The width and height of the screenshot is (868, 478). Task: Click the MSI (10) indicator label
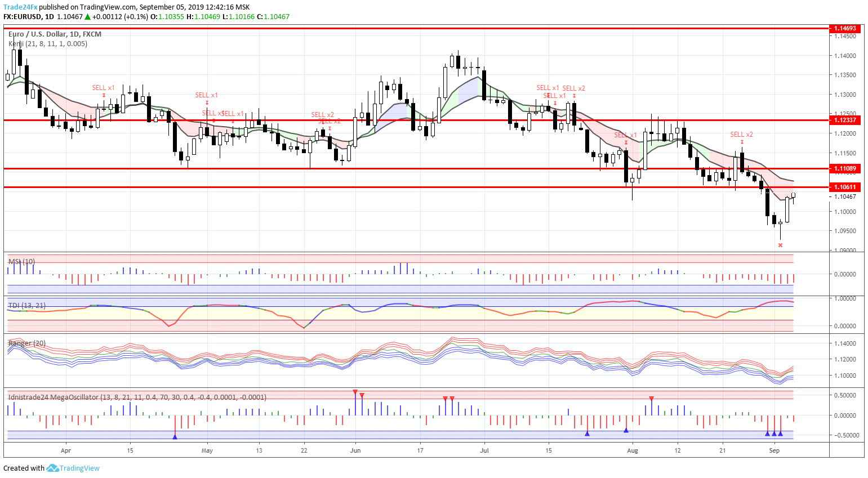(21, 262)
